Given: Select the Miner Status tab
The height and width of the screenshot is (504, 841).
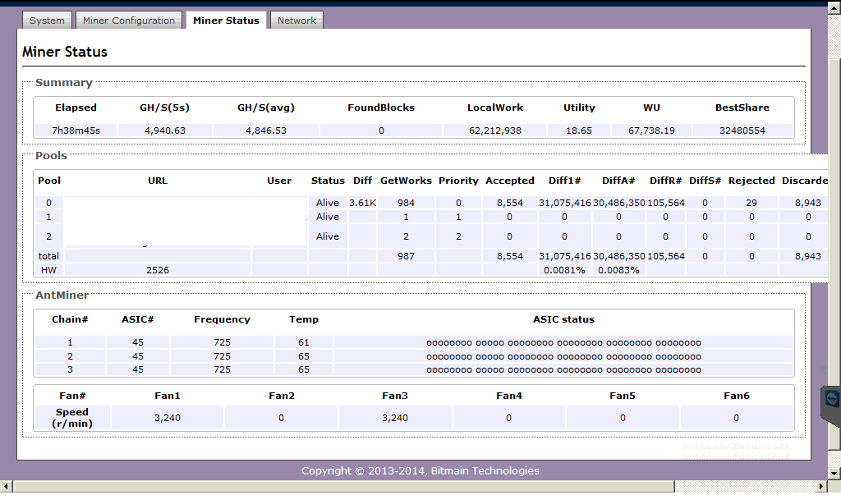Looking at the screenshot, I should point(226,21).
